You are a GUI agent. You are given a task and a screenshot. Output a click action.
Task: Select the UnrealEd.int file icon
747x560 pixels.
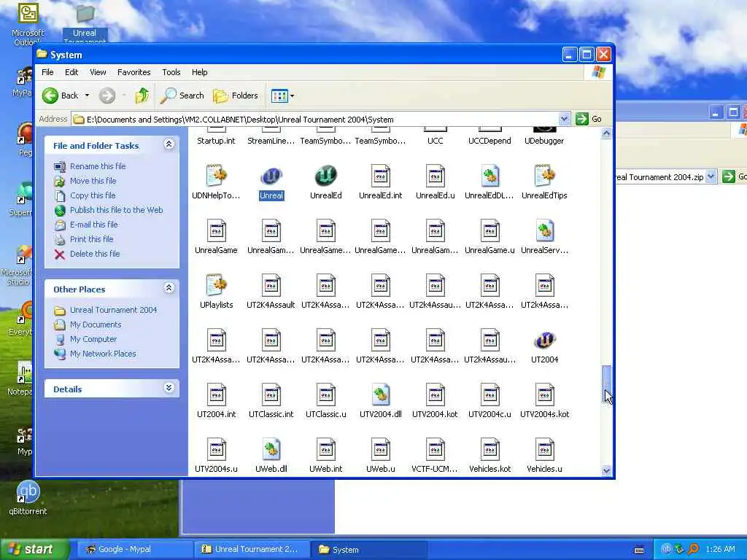tap(381, 176)
